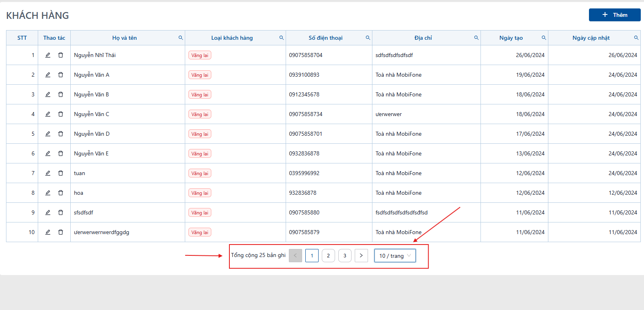This screenshot has width=644, height=310.
Task: Open search filter for Ngày cập nhật column
Action: click(x=636, y=38)
